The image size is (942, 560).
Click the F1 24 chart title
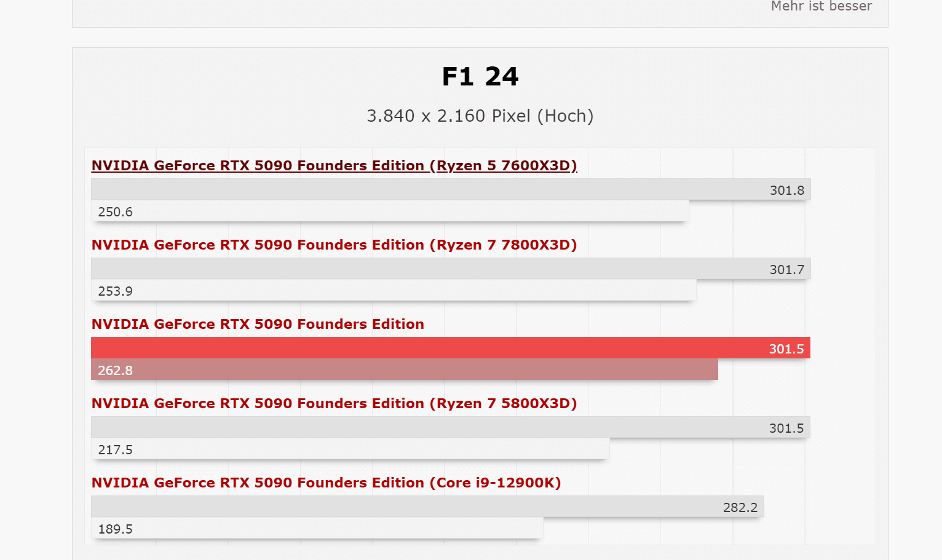pyautogui.click(x=480, y=77)
